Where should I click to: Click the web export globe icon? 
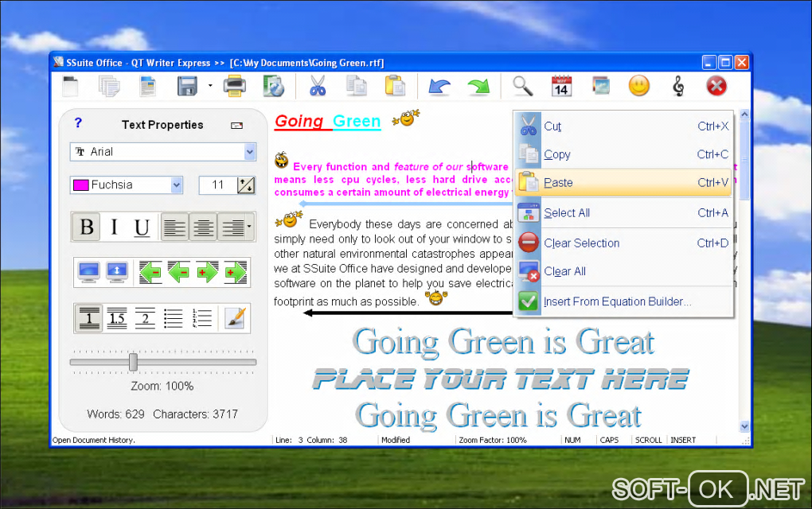273,87
